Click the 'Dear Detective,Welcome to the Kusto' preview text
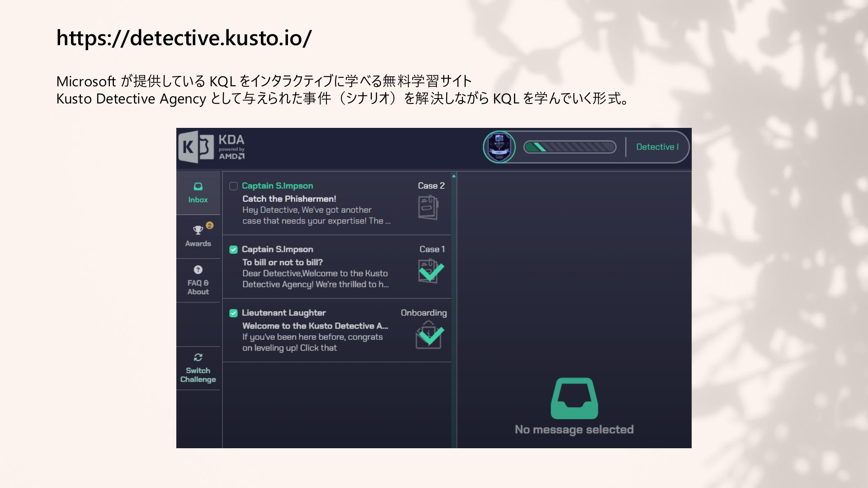 coord(315,273)
